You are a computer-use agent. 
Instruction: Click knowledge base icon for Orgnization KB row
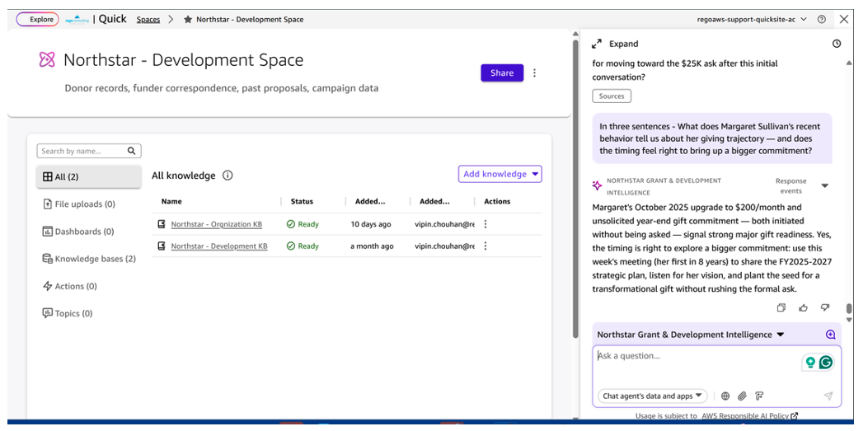pyautogui.click(x=162, y=224)
